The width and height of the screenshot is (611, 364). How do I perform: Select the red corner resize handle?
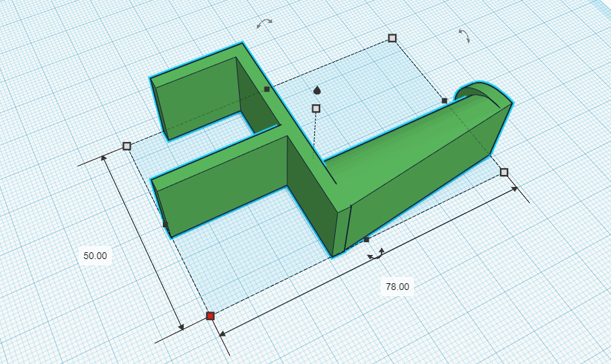click(210, 316)
